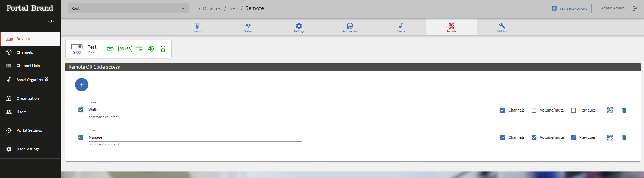Click the Admin Admin user name
The width and height of the screenshot is (644, 178).
[613, 8]
